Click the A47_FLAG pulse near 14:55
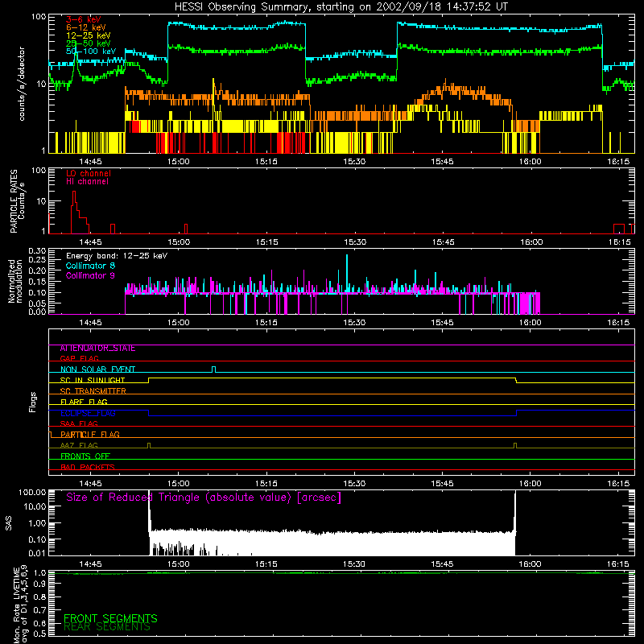644x644 pixels. pos(149,445)
